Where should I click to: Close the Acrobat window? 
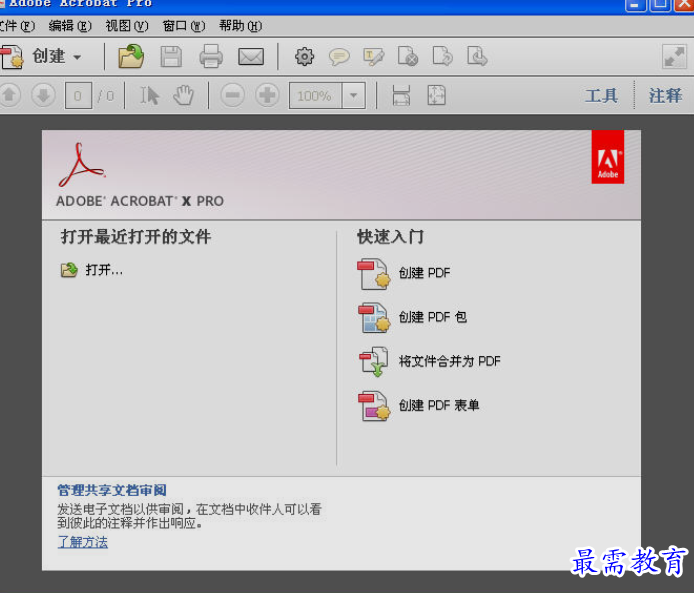click(683, 4)
